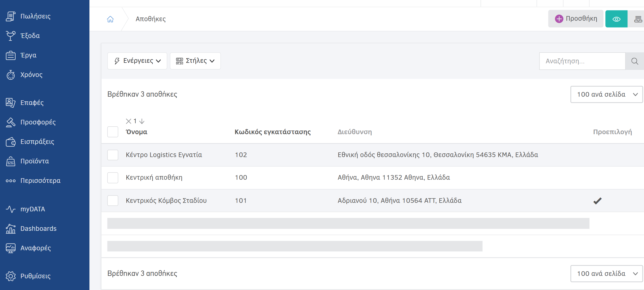Click the Αναζήτηση search field

click(x=582, y=61)
